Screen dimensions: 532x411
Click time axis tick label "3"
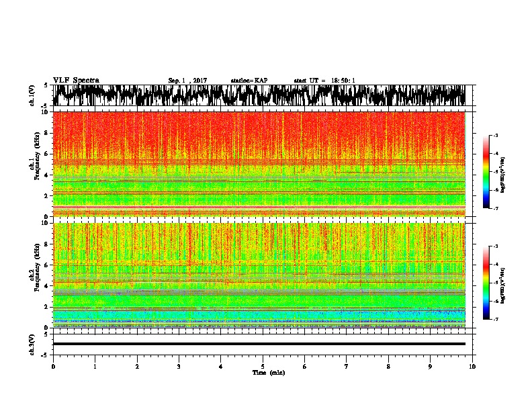coord(179,367)
